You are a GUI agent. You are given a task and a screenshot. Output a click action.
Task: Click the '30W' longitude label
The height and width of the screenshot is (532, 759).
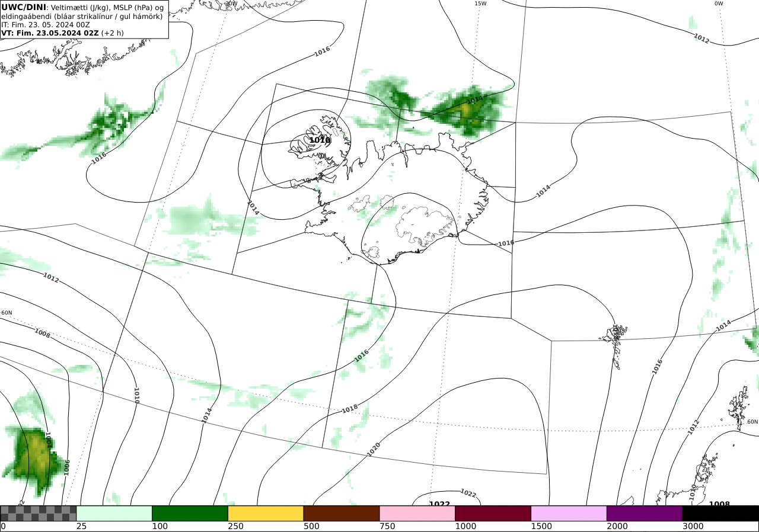pos(231,4)
